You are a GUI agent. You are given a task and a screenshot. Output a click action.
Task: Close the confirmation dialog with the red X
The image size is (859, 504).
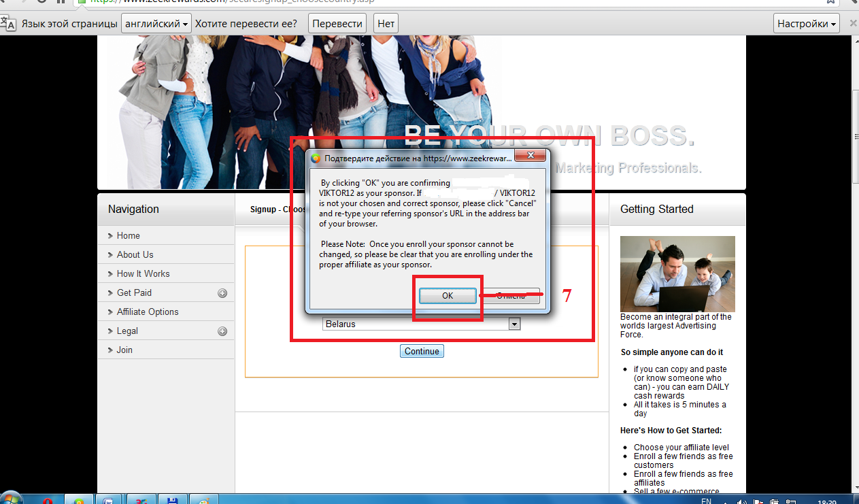530,157
